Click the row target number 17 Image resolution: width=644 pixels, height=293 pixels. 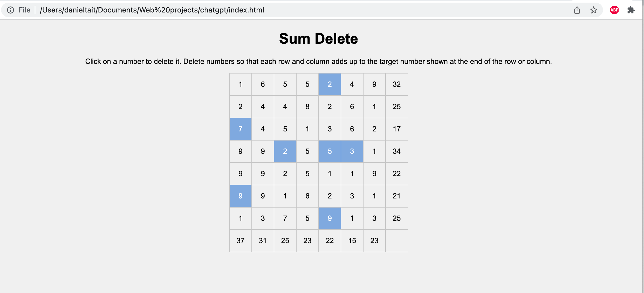(397, 129)
